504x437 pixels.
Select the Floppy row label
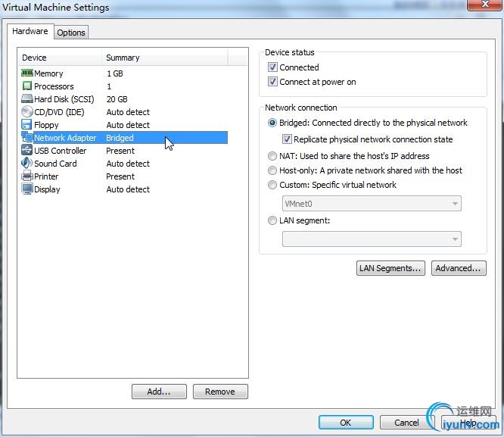click(x=46, y=125)
